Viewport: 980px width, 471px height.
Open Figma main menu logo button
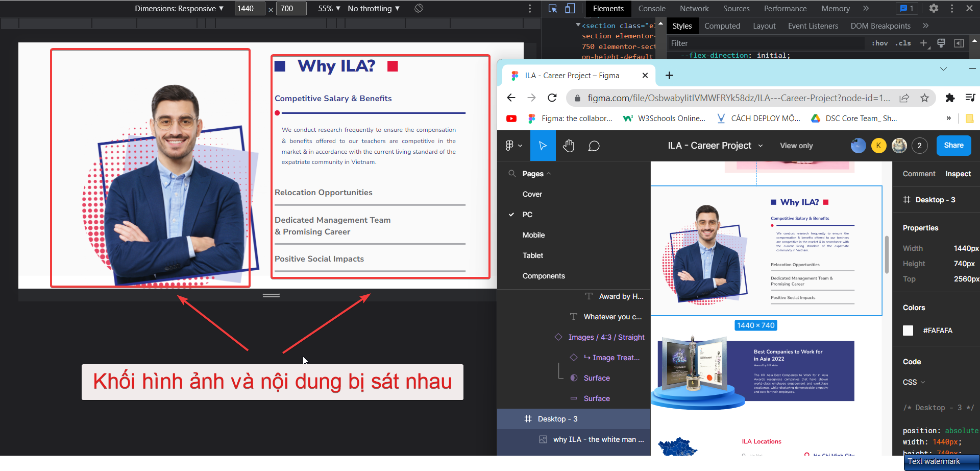coord(513,146)
